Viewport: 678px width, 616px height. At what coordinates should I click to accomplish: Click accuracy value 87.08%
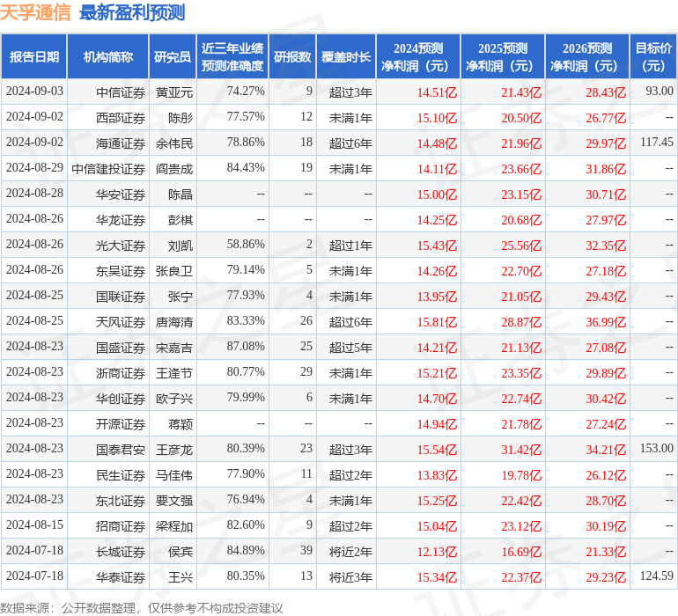pyautogui.click(x=246, y=346)
